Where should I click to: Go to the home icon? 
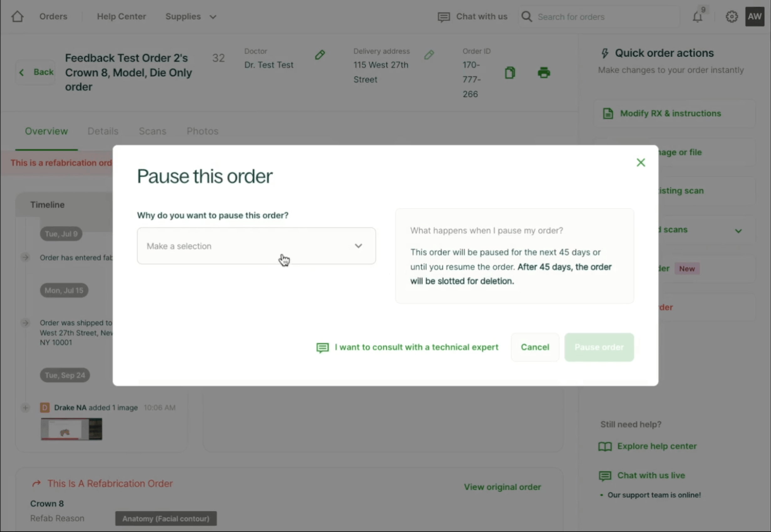pos(17,16)
